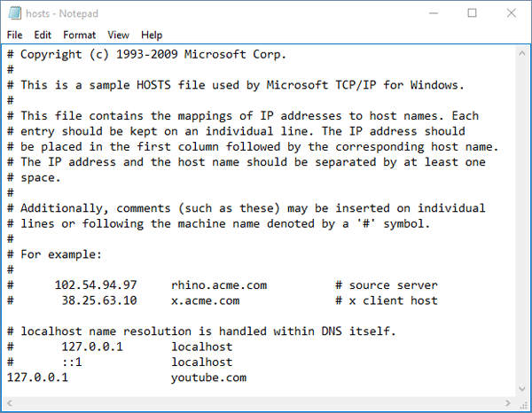Screen dimensions: 532x413
Task: Open the Format menu
Action: click(80, 35)
